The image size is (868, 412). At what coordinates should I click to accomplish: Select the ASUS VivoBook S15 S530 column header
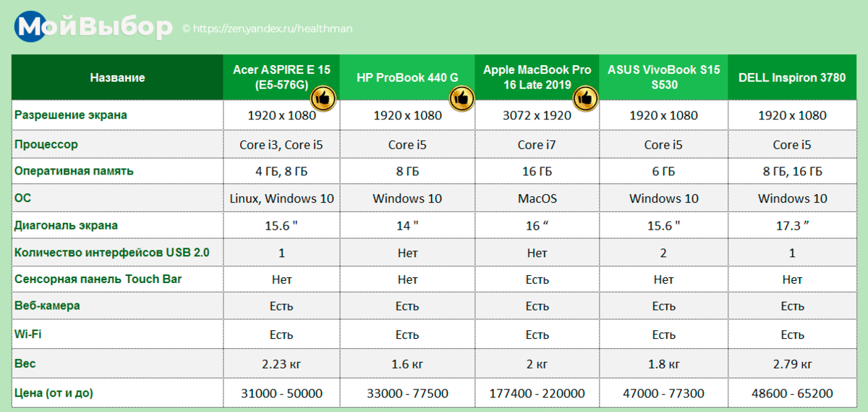(x=663, y=77)
